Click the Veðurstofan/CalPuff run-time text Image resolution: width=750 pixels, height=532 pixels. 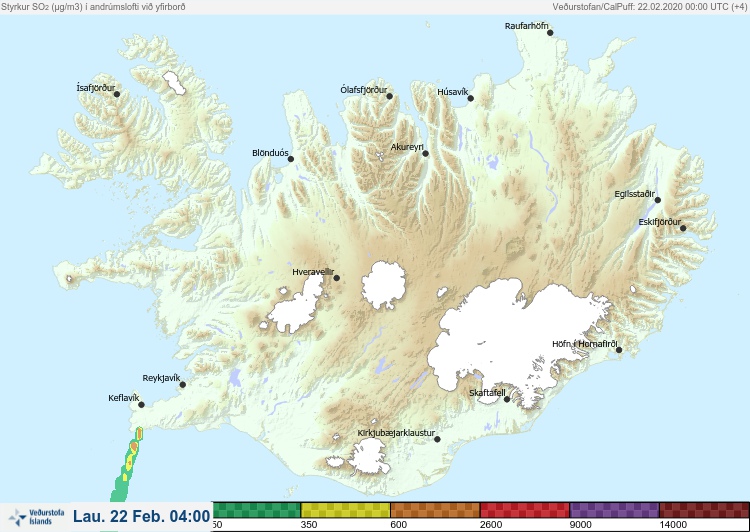coord(650,7)
